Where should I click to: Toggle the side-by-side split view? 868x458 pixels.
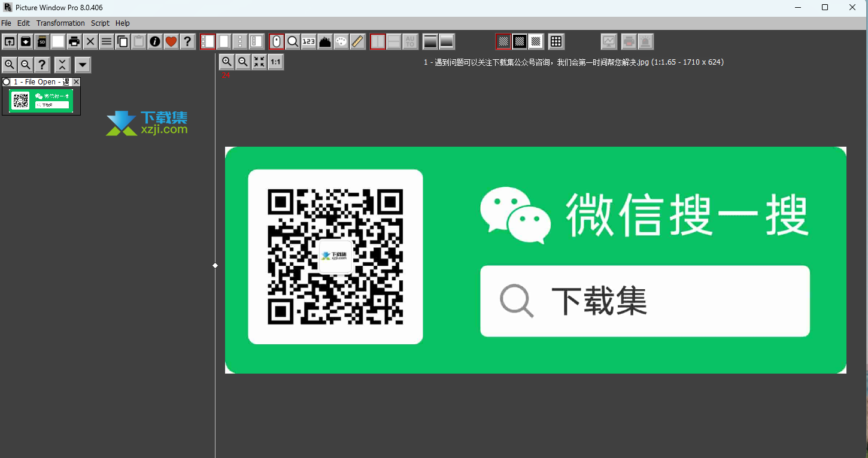click(378, 41)
